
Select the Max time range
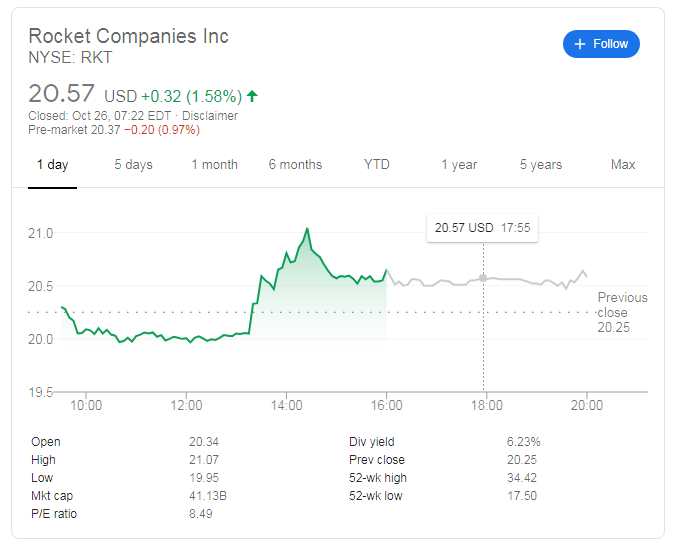(x=623, y=165)
